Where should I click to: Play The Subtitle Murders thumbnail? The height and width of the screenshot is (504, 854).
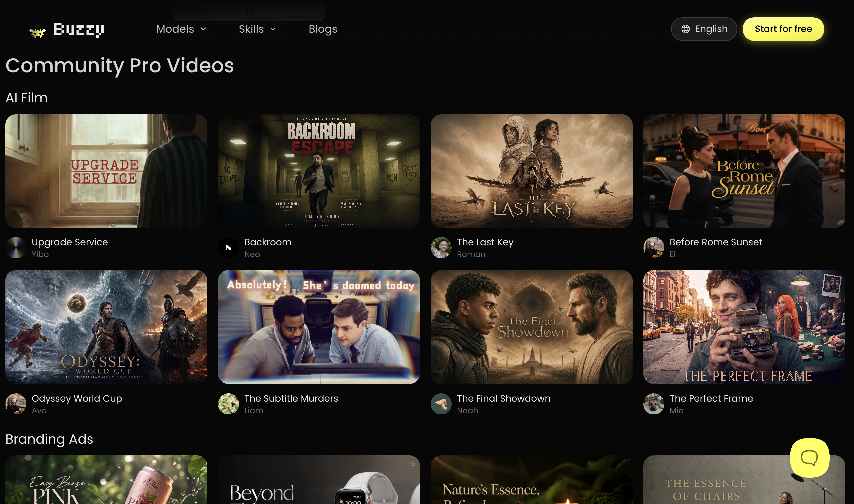click(x=319, y=327)
